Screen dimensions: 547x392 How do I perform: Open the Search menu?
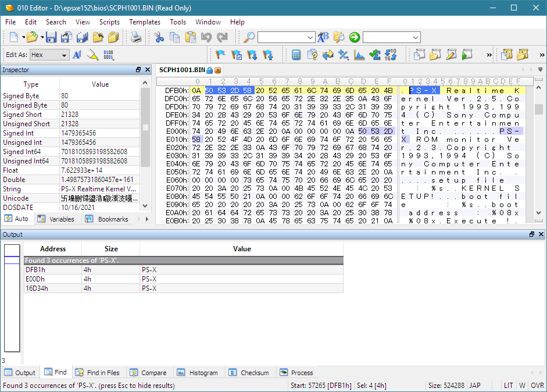[56, 22]
